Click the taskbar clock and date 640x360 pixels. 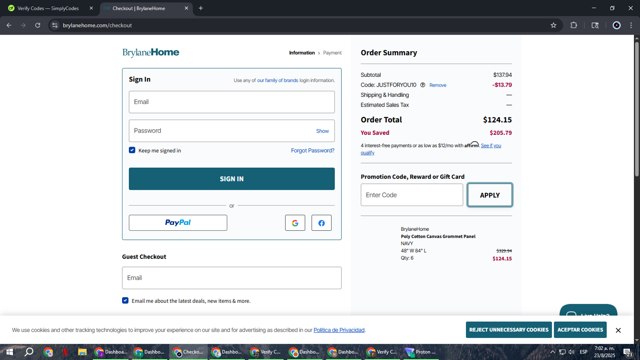point(604,352)
